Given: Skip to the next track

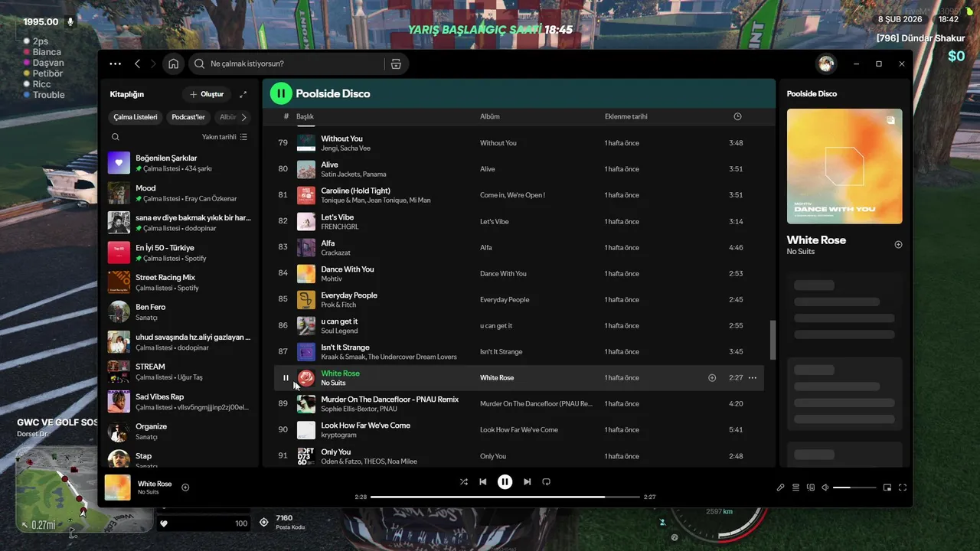Looking at the screenshot, I should tap(527, 482).
